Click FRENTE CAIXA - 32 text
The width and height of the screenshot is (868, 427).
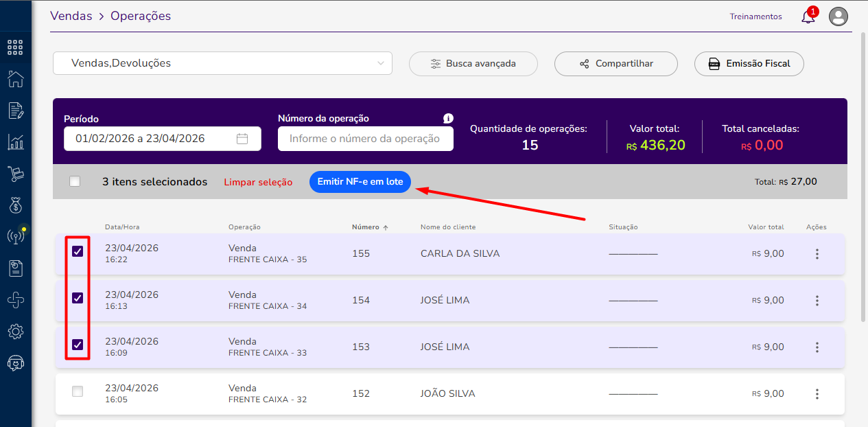pyautogui.click(x=268, y=400)
